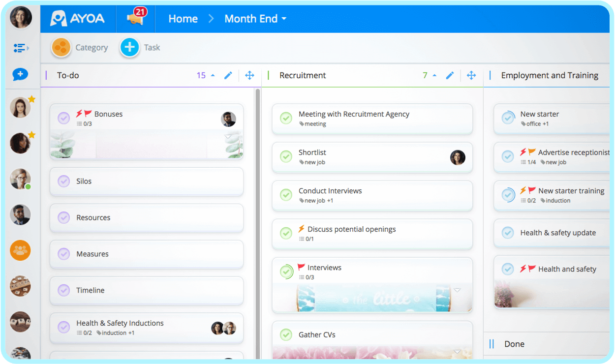Screen dimensions: 615x364
Task: Open the notifications icon showing 21
Action: click(136, 18)
